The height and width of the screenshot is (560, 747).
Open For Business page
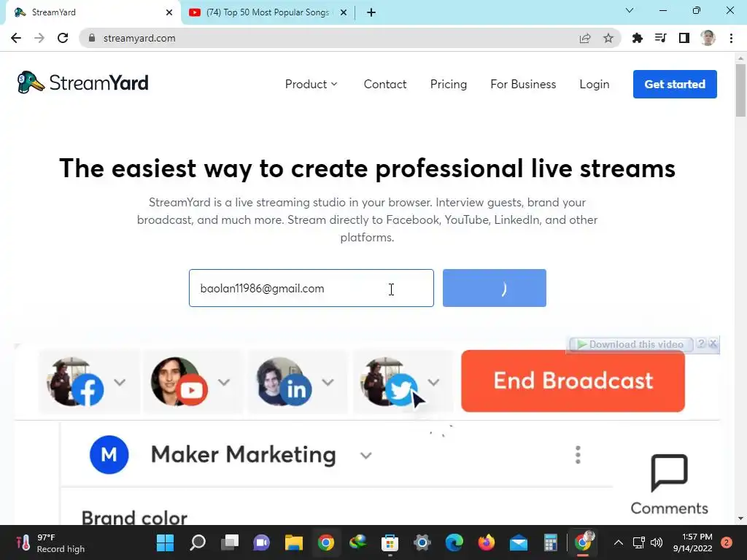[x=523, y=85]
